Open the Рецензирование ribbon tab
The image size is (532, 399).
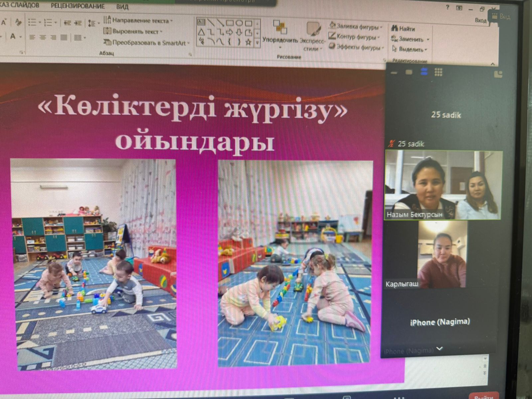[77, 6]
